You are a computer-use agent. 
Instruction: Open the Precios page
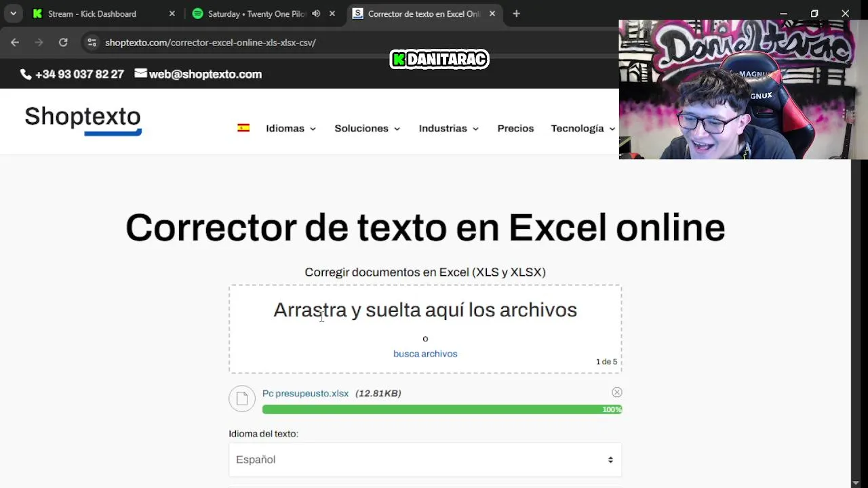click(x=515, y=128)
